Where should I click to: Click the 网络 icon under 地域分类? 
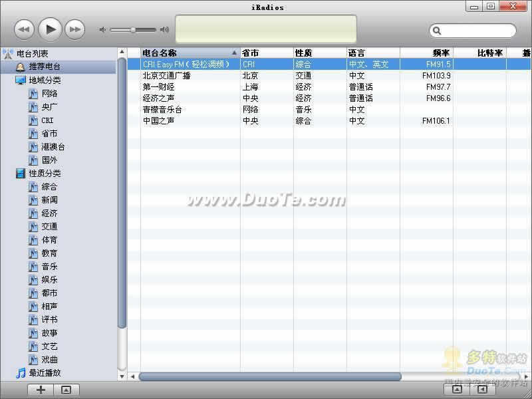[33, 94]
